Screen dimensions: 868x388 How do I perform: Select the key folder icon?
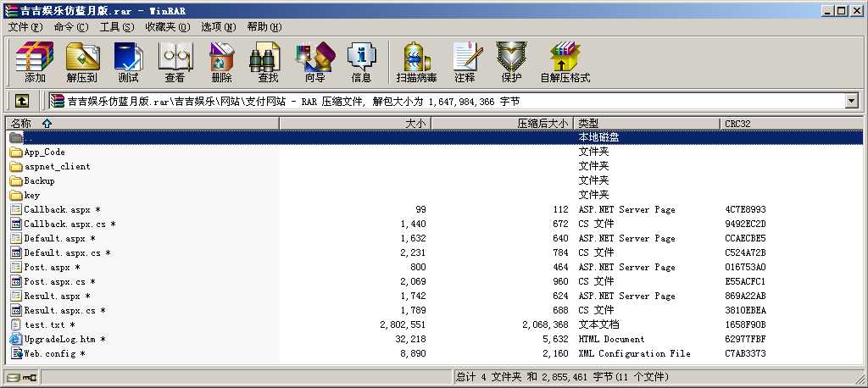(16, 196)
